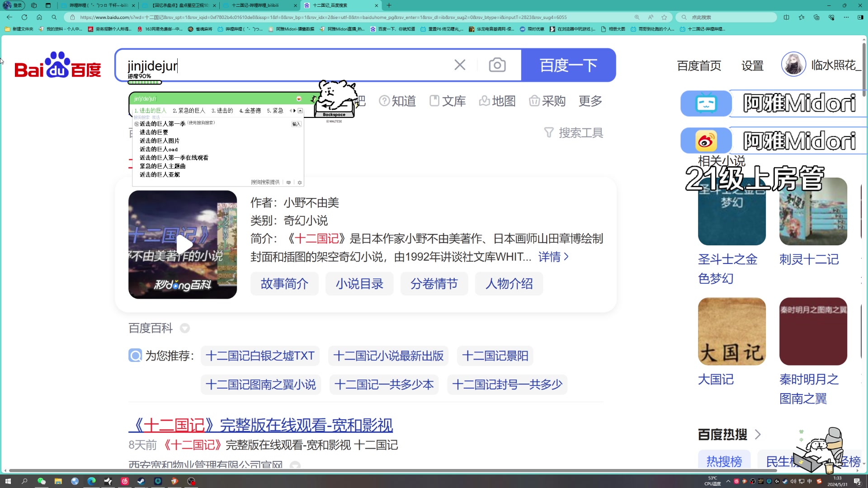Click the 人物介绍 button
This screenshot has width=868, height=488.
[509, 284]
